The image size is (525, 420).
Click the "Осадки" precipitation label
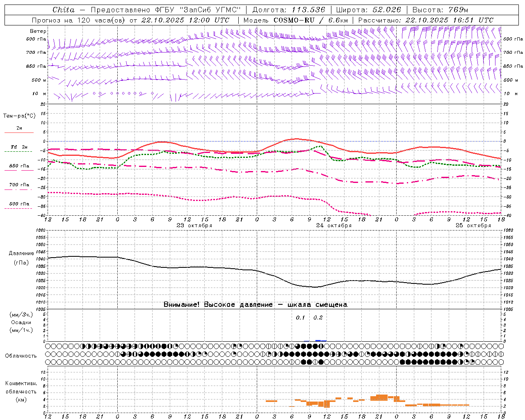tap(21, 323)
